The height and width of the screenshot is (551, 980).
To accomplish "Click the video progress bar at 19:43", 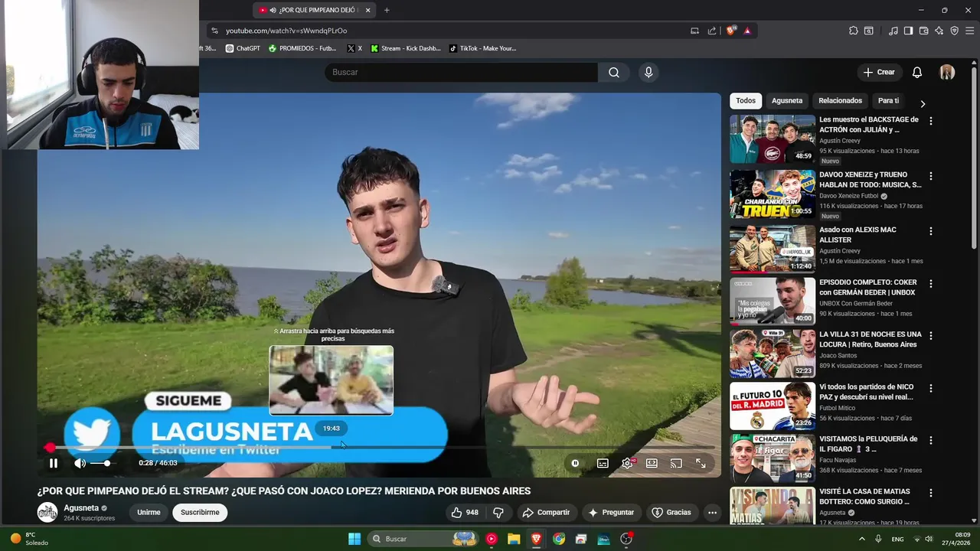I will click(332, 447).
